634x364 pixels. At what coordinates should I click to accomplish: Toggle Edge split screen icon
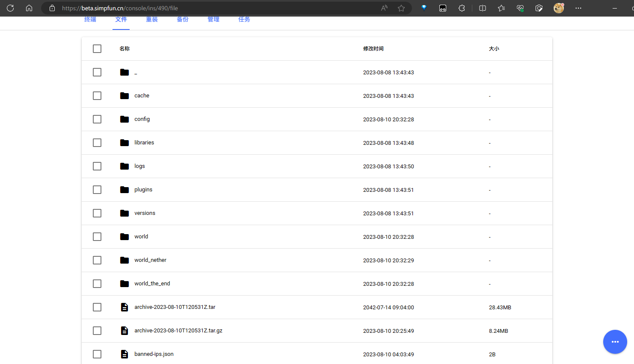(x=483, y=8)
